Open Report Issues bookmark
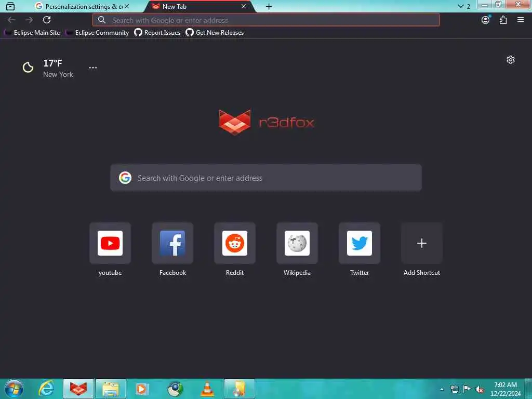This screenshot has width=532, height=399. pyautogui.click(x=157, y=33)
